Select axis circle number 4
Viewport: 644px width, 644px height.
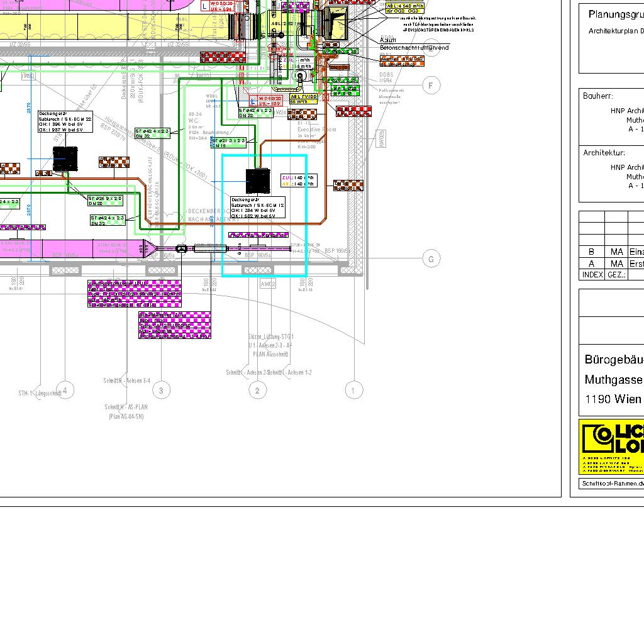point(65,391)
